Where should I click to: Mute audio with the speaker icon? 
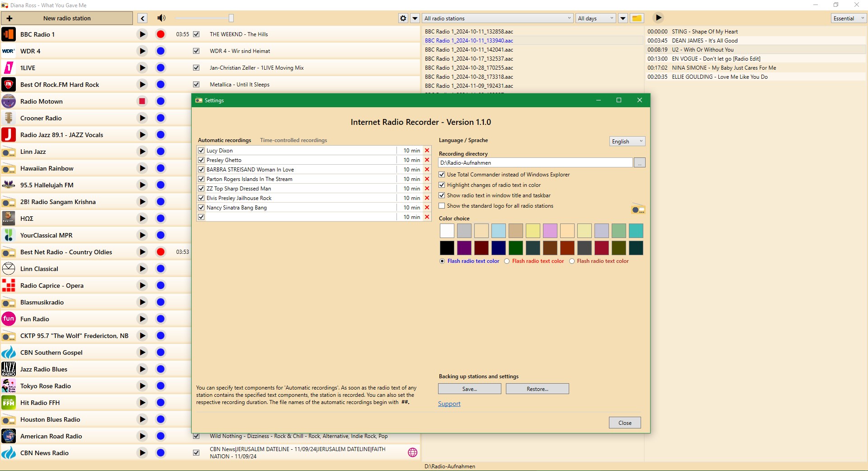click(161, 18)
